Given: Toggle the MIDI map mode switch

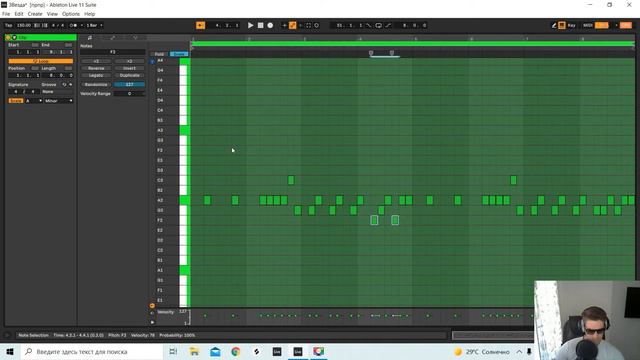Looking at the screenshot, I should pyautogui.click(x=588, y=25).
